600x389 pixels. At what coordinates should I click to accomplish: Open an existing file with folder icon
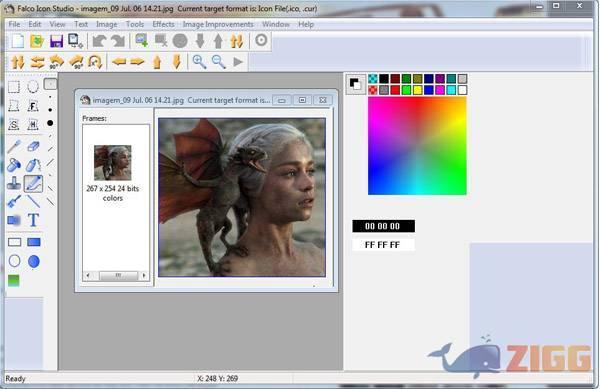[37, 41]
